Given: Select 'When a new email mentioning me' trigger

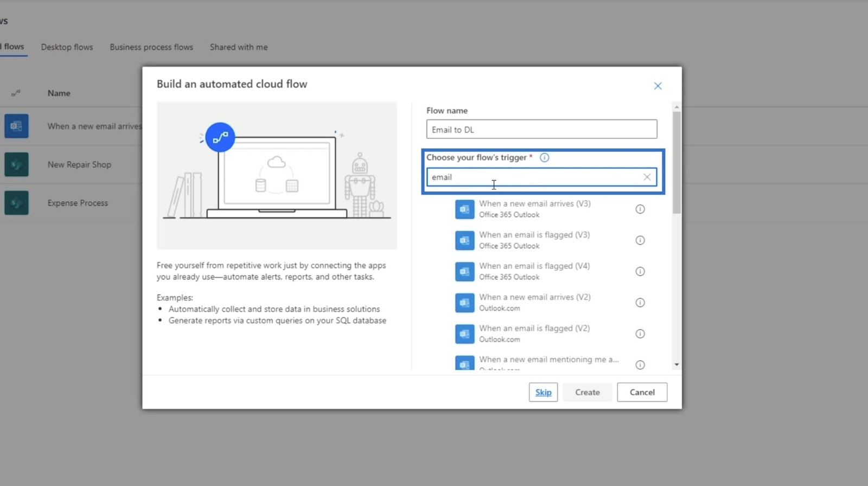Looking at the screenshot, I should (550, 363).
